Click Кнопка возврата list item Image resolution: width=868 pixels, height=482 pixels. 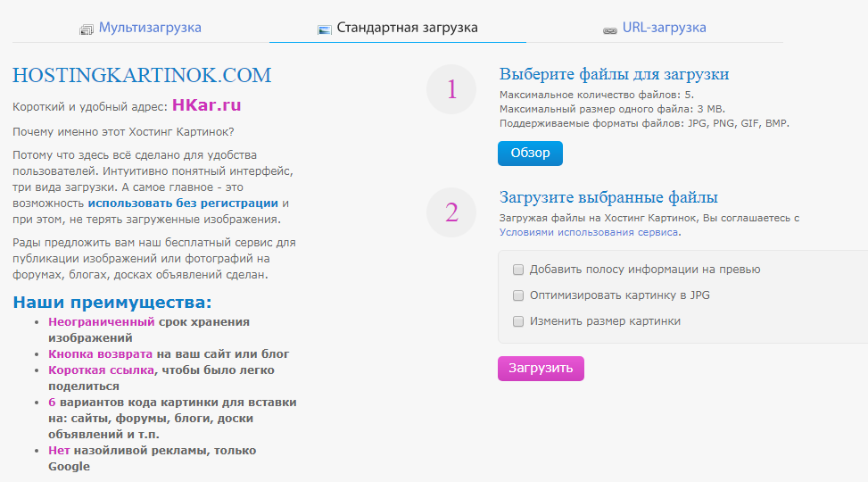[169, 354]
